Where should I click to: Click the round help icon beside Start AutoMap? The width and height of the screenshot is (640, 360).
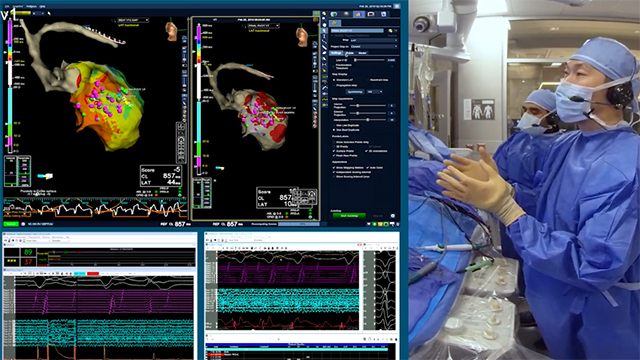click(x=393, y=216)
